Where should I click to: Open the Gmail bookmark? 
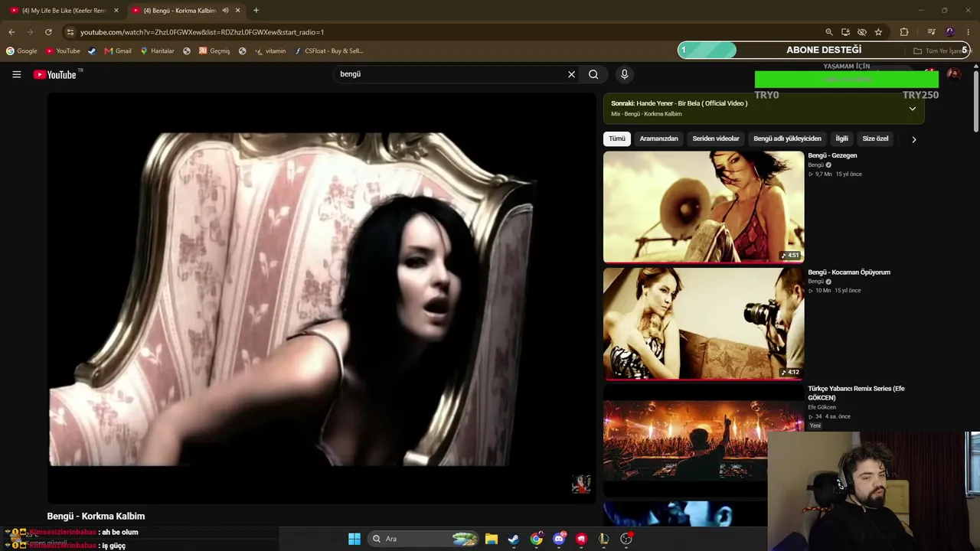118,51
